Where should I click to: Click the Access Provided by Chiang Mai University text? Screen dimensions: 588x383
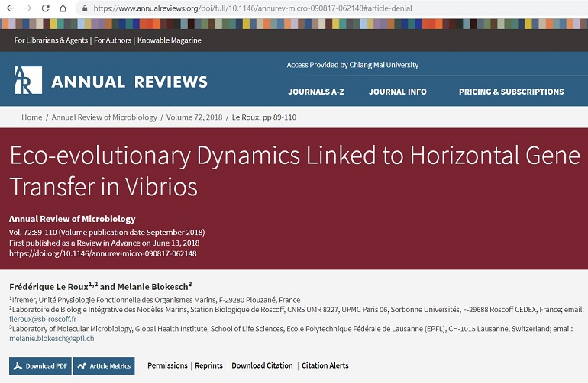click(x=353, y=65)
